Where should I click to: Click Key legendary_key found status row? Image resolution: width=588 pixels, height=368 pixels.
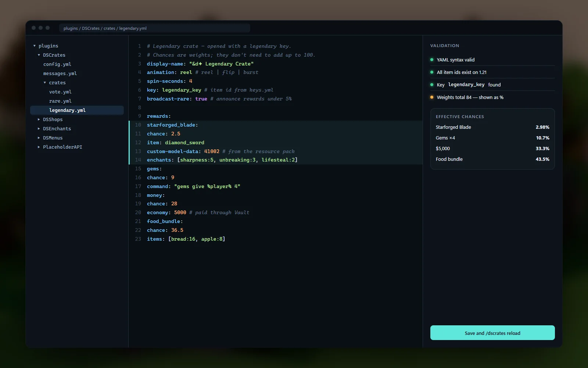492,85
